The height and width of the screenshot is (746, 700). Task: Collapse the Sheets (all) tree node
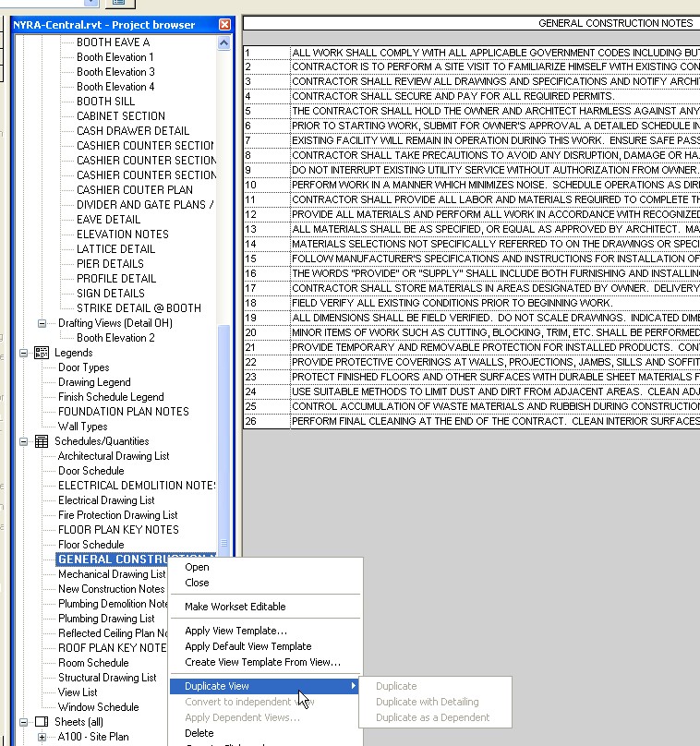point(23,722)
